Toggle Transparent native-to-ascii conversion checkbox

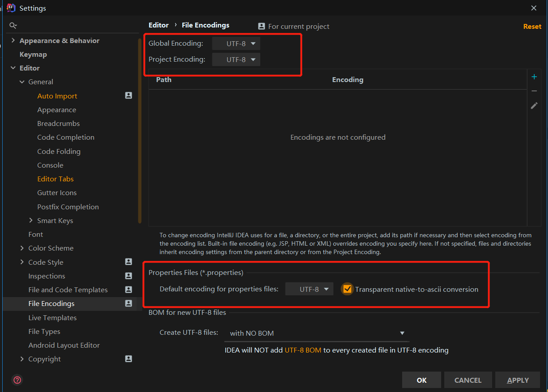click(347, 289)
